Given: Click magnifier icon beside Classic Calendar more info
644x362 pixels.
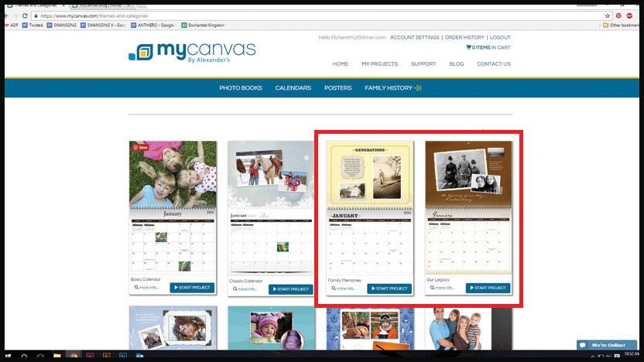Looking at the screenshot, I should pyautogui.click(x=235, y=289).
